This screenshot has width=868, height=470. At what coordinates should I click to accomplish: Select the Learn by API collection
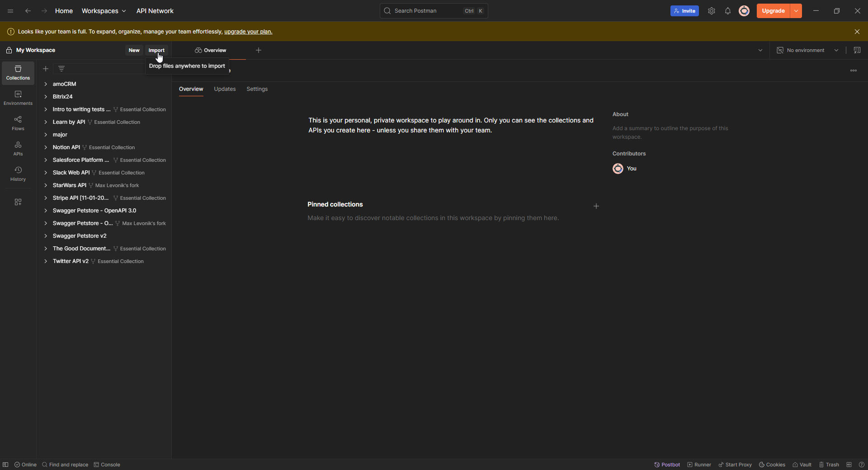(69, 122)
